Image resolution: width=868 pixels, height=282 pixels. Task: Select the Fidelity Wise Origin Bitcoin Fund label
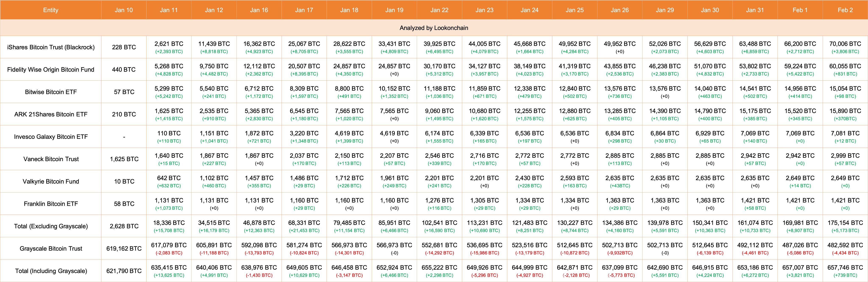coord(51,70)
